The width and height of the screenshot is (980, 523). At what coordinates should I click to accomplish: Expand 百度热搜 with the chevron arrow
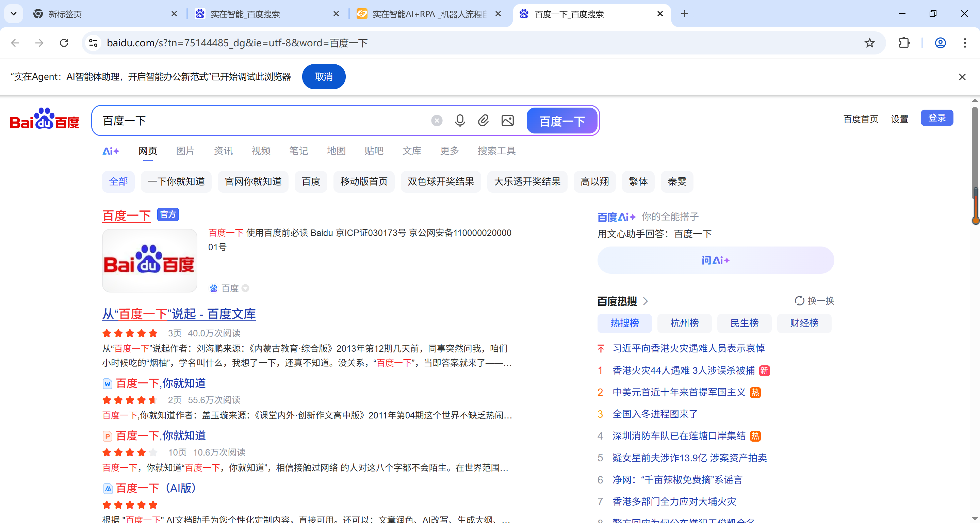click(646, 301)
